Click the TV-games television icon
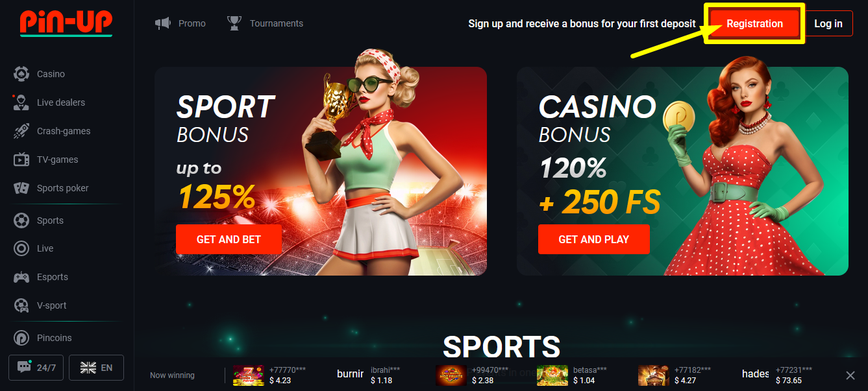This screenshot has width=868, height=391. pos(21,160)
